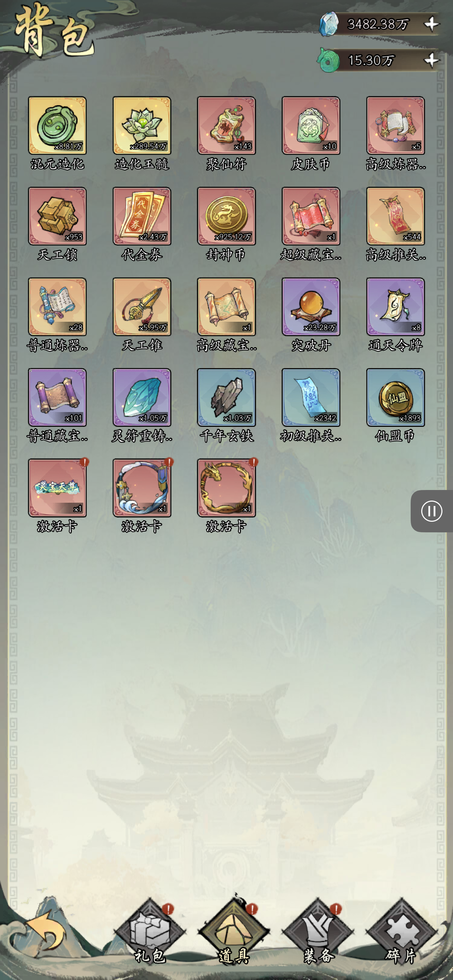Select the 千年玄铁 ore item
Screen dimensions: 453x980
pyautogui.click(x=226, y=397)
